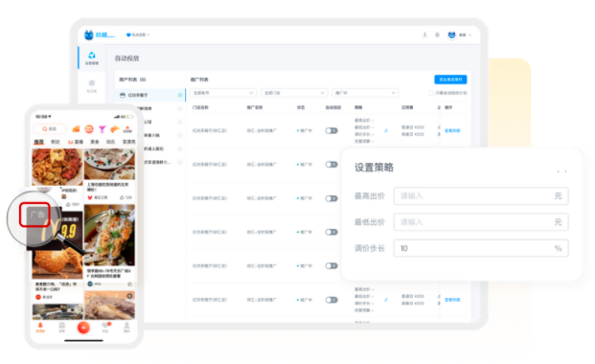Toggle auto-delivery switch in first row
595x364 pixels.
[x=332, y=130]
